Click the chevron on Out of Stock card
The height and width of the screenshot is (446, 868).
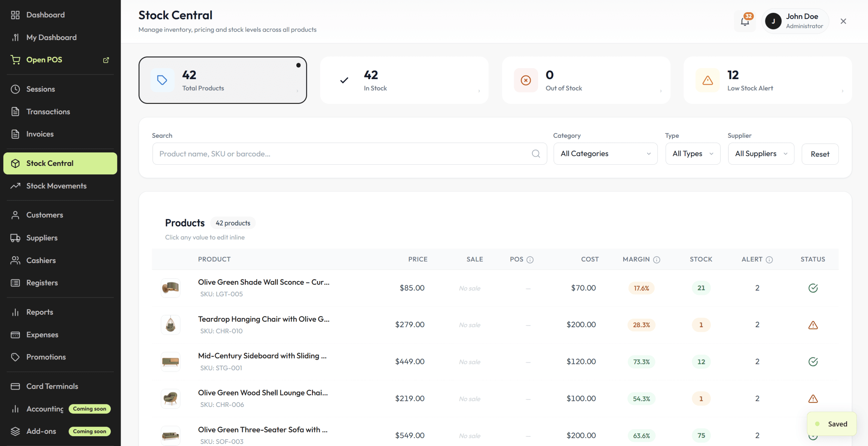[661, 91]
